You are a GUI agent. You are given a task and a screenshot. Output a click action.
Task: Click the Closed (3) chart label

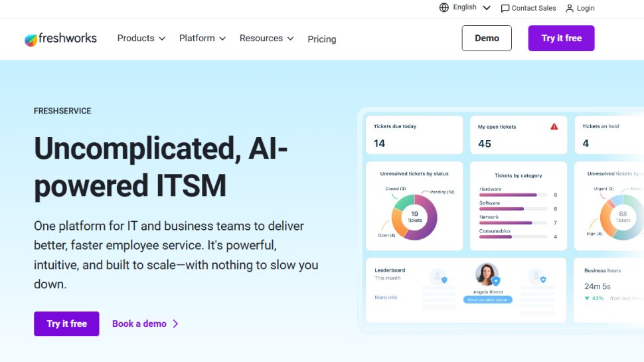[x=396, y=189]
